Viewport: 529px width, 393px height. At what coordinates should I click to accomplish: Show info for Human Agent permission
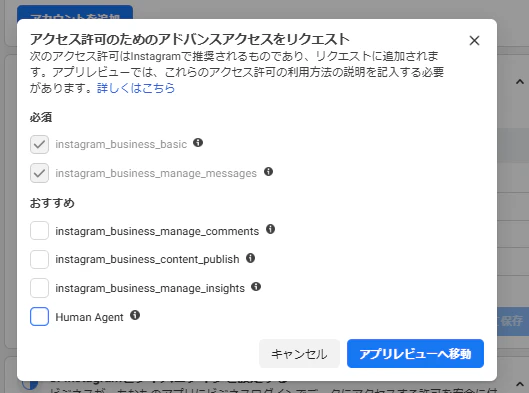pos(135,315)
